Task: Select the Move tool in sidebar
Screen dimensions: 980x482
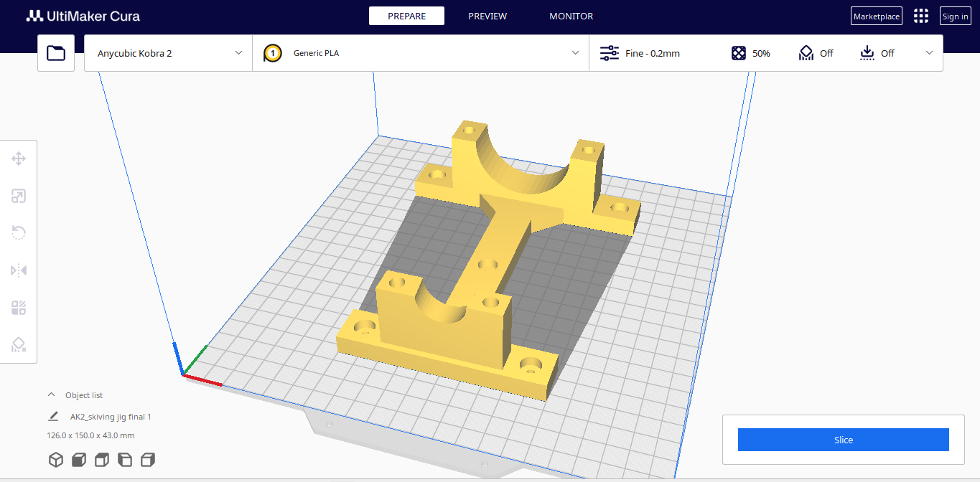Action: [x=19, y=159]
